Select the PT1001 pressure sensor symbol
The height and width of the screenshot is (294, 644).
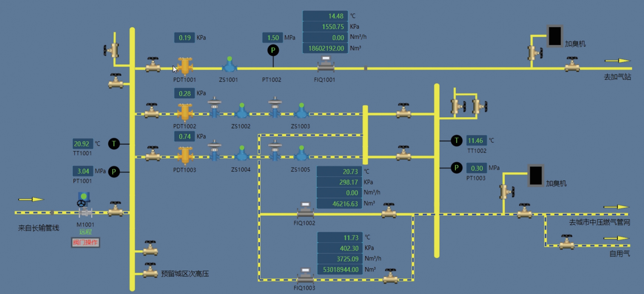pyautogui.click(x=114, y=171)
